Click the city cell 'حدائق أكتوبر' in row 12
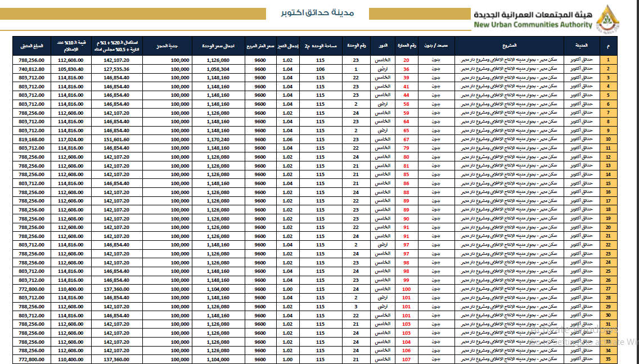This screenshot has width=639, height=364. [582, 157]
